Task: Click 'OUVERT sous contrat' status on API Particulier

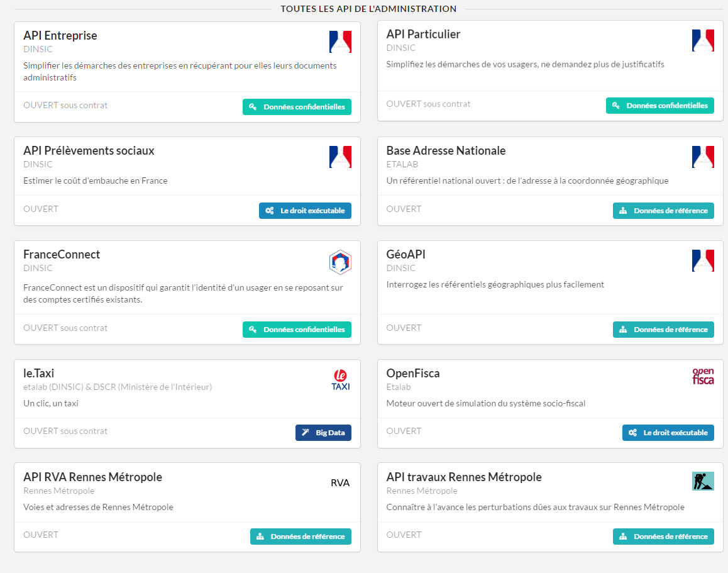Action: coord(428,104)
